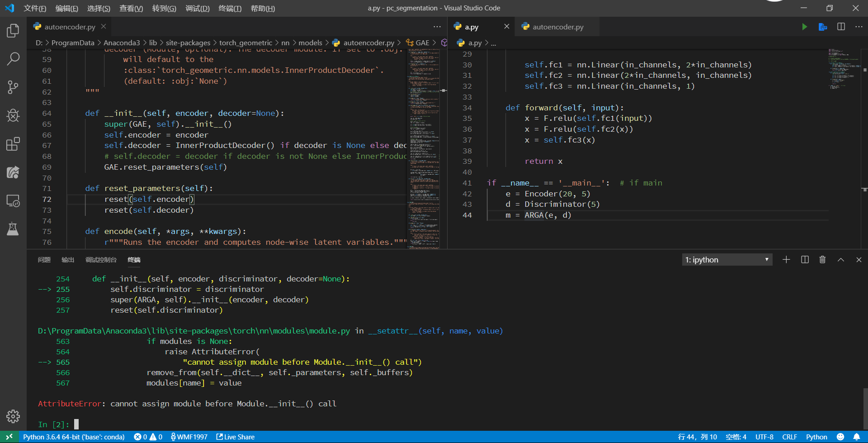Select interpreter via 'Python 3.6.4 64-bit' status item
868x443 pixels.
coord(74,437)
